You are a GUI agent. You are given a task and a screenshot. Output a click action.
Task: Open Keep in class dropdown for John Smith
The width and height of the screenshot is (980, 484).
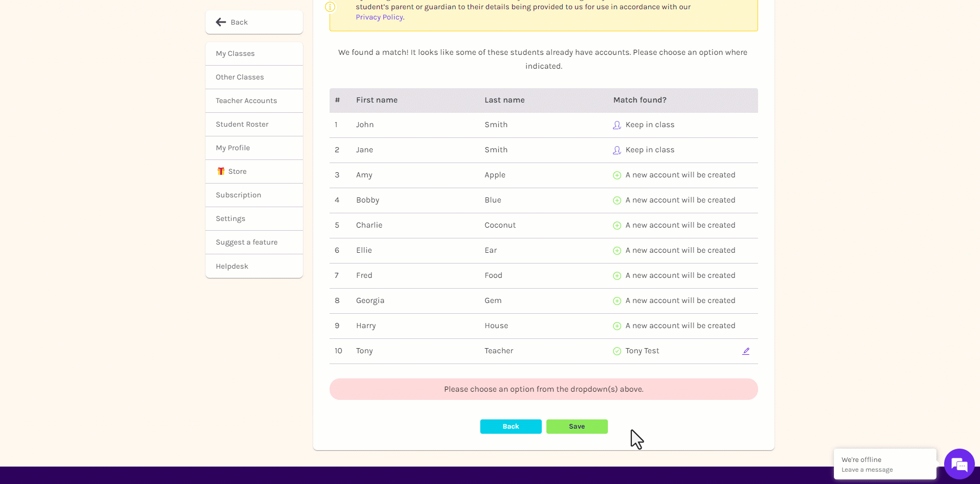tap(650, 125)
